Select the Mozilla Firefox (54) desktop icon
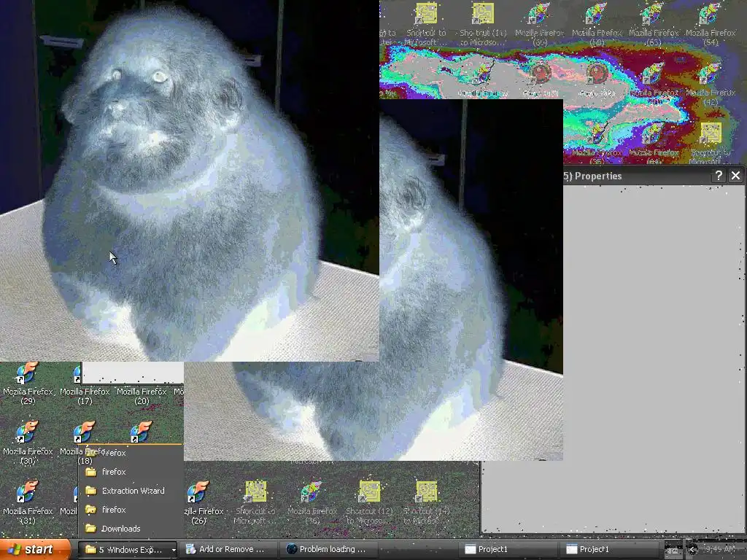 point(711,24)
